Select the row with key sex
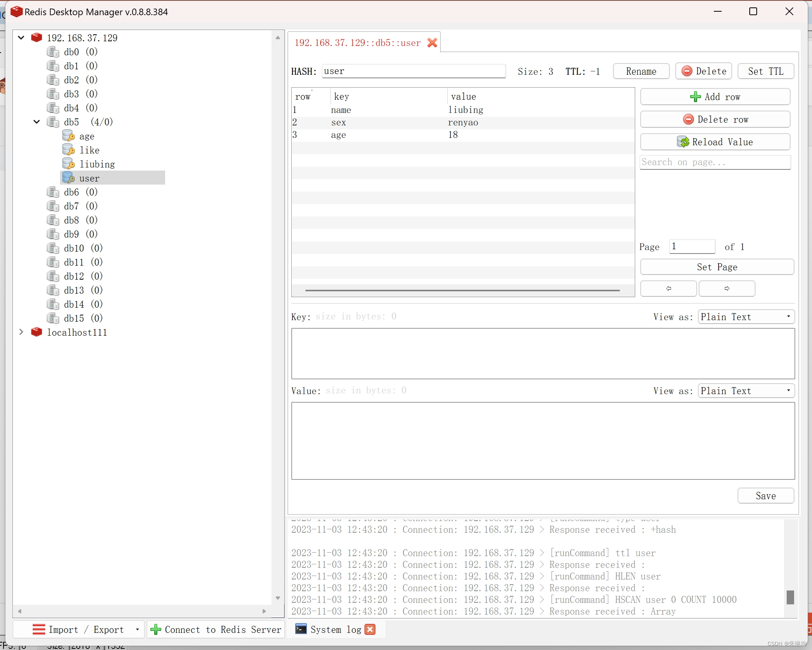Viewport: 812px width, 650px height. click(x=463, y=123)
